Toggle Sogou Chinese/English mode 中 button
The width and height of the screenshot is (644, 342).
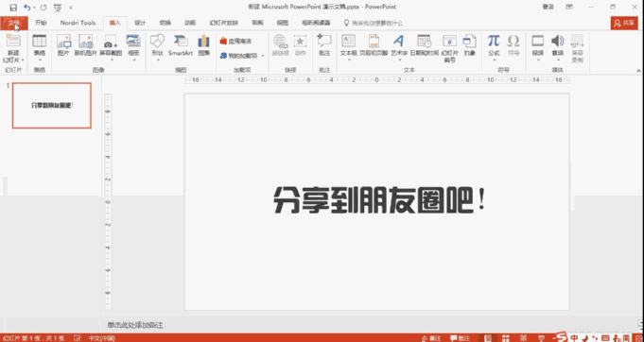pos(575,338)
